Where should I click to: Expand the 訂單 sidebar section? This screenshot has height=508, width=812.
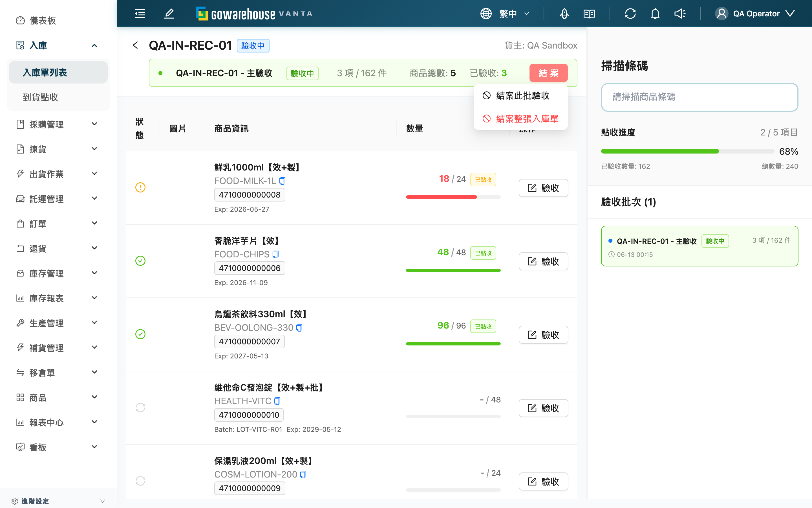[x=94, y=224]
